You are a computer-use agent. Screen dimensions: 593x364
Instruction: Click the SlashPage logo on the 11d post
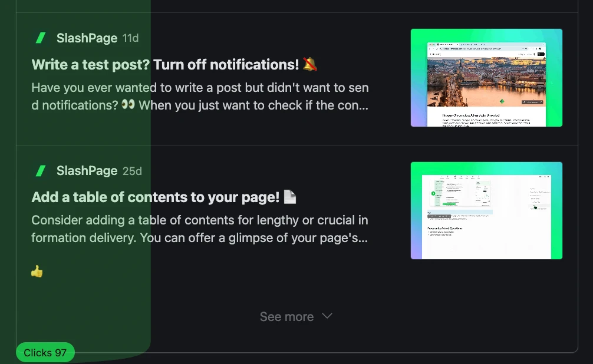coord(41,38)
